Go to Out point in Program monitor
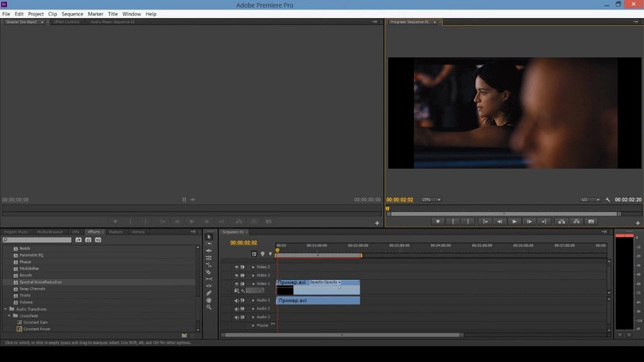 [x=544, y=222]
